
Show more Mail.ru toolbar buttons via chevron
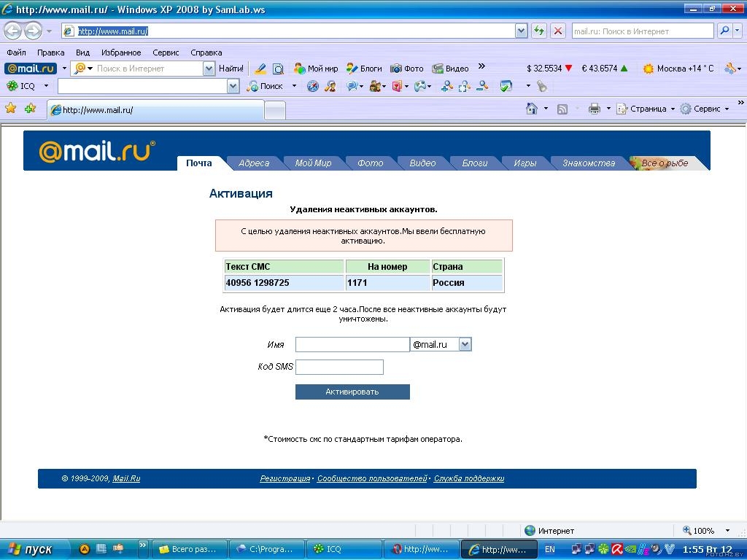[481, 66]
